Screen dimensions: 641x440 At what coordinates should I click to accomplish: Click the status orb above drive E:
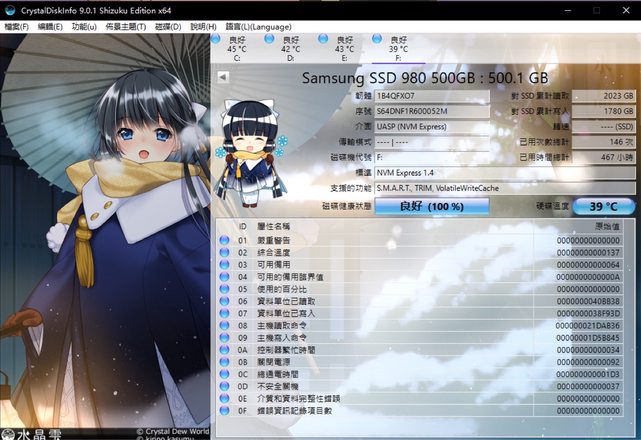point(322,39)
